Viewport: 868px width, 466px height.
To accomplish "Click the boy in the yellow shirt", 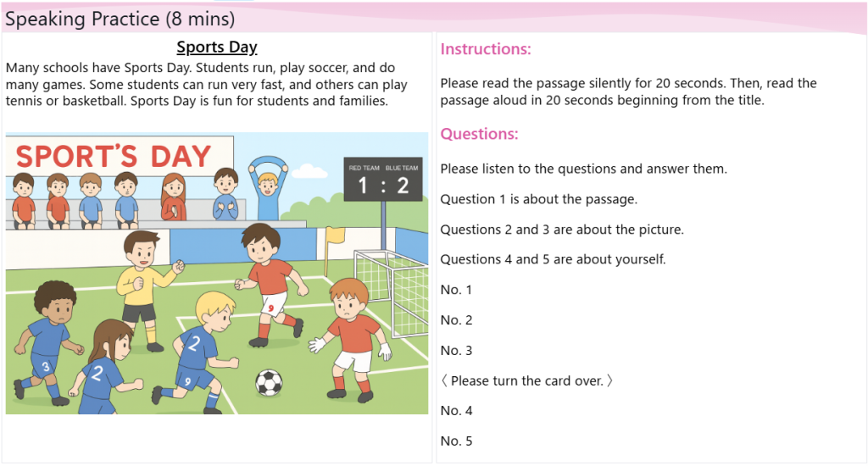I will [x=142, y=278].
